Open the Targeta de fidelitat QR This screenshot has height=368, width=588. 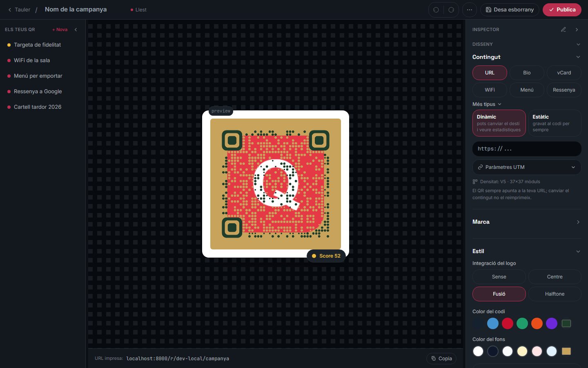tap(42, 45)
